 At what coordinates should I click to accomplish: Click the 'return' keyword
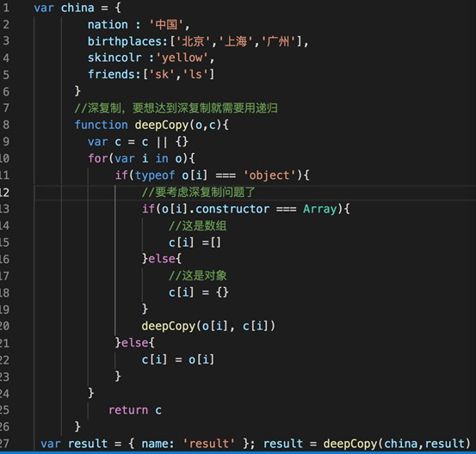click(x=128, y=410)
